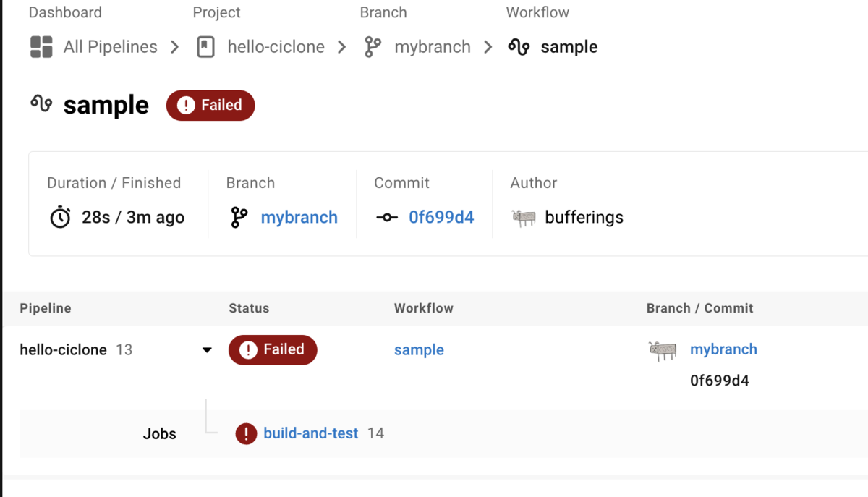
Task: Open commit 0f699d4 link
Action: tap(441, 218)
